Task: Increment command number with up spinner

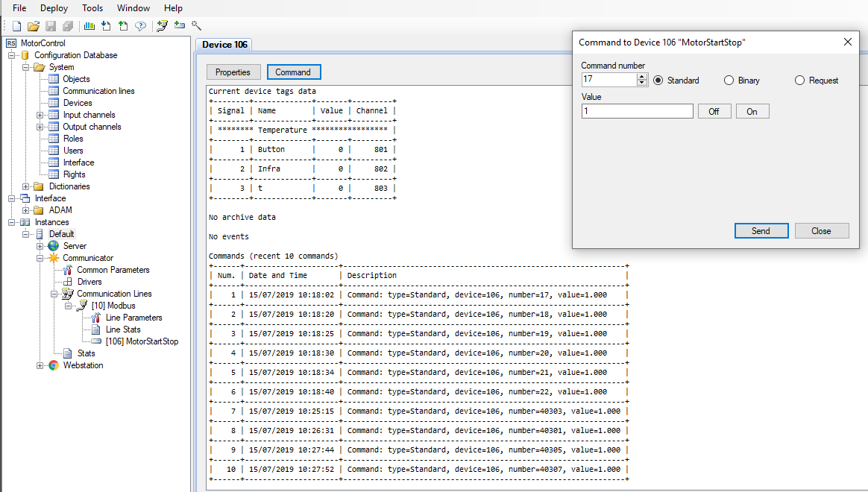Action: [x=642, y=76]
